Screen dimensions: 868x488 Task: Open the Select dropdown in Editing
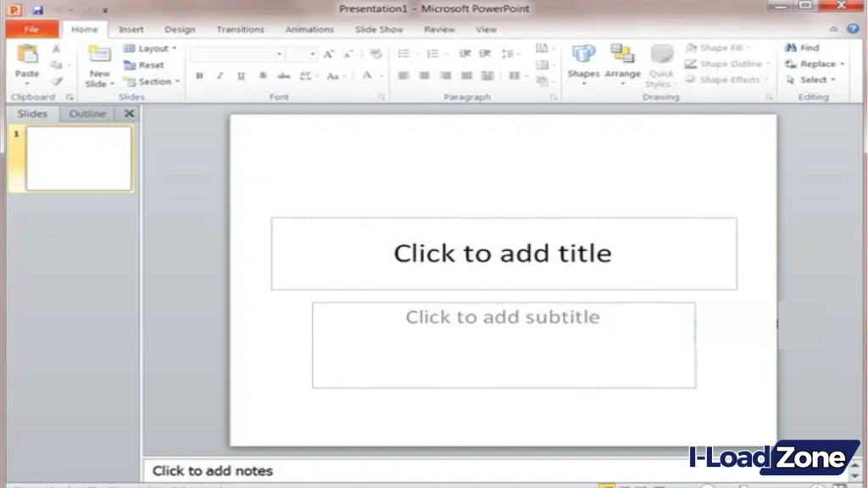pos(811,80)
